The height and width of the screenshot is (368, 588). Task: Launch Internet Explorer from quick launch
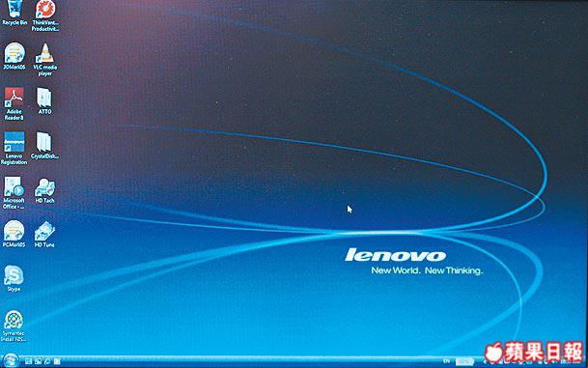coord(47,361)
